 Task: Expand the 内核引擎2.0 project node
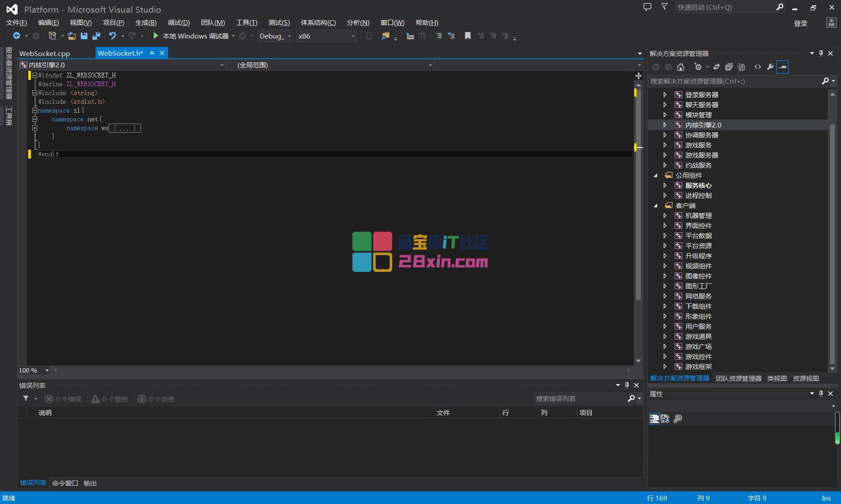665,125
